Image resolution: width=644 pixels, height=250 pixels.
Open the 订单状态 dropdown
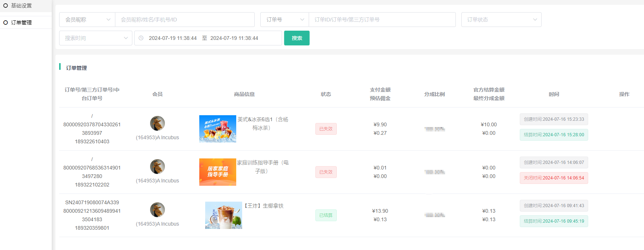(501, 20)
